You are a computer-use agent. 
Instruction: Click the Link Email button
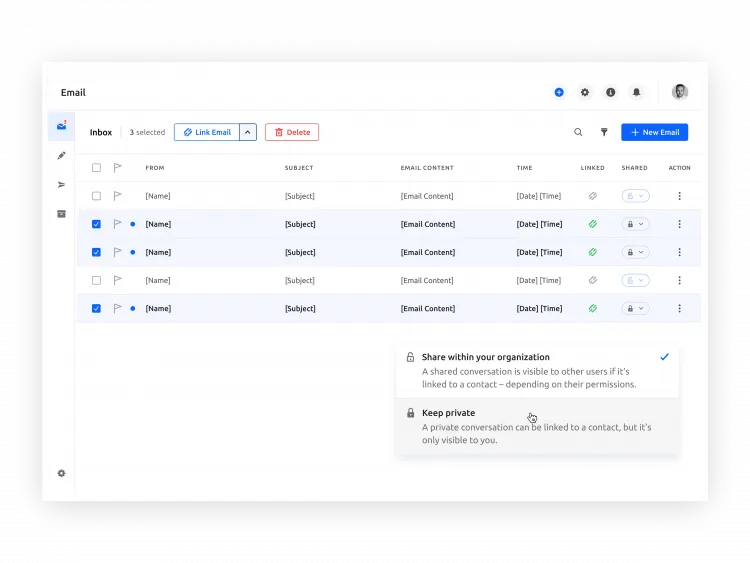coord(207,132)
